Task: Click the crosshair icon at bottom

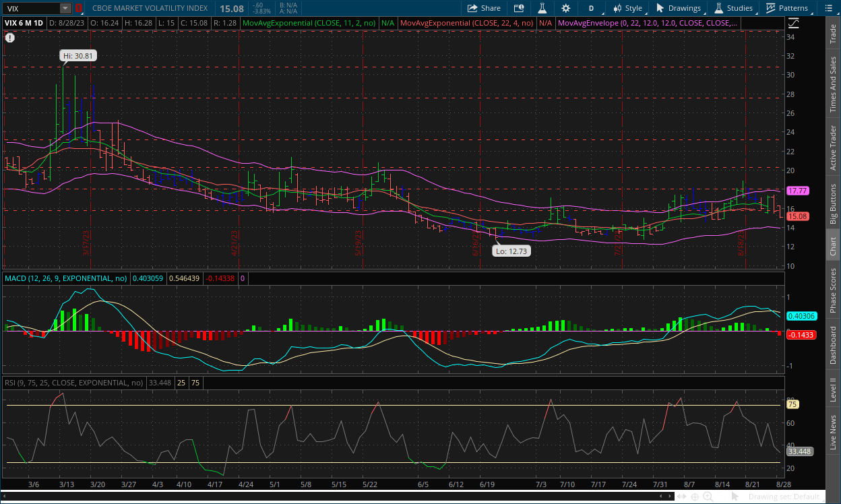Action: (695, 497)
